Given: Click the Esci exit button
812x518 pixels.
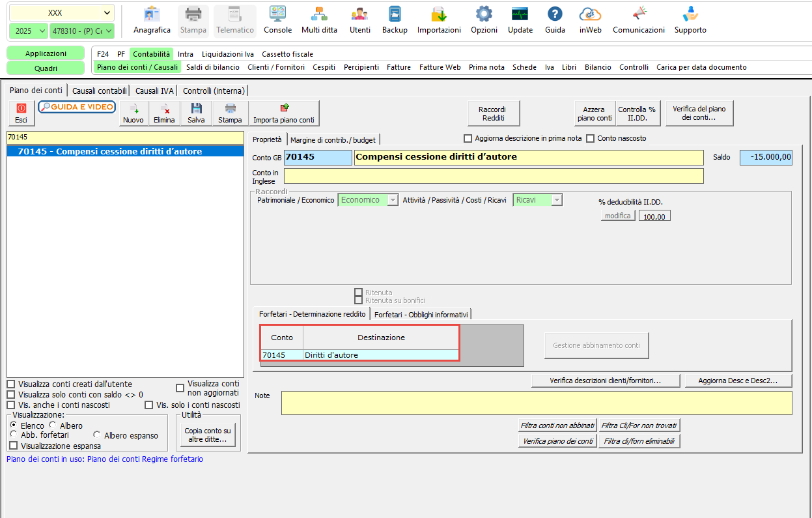Looking at the screenshot, I should point(21,113).
